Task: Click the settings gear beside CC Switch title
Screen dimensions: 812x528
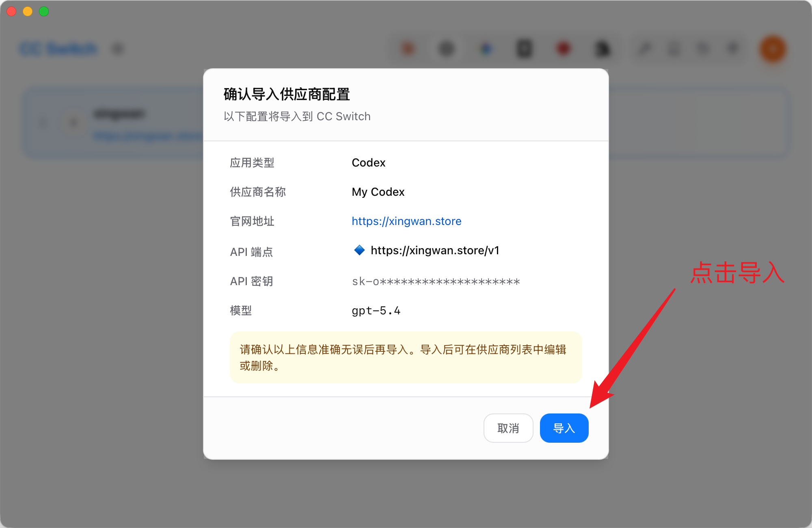Action: (x=118, y=49)
